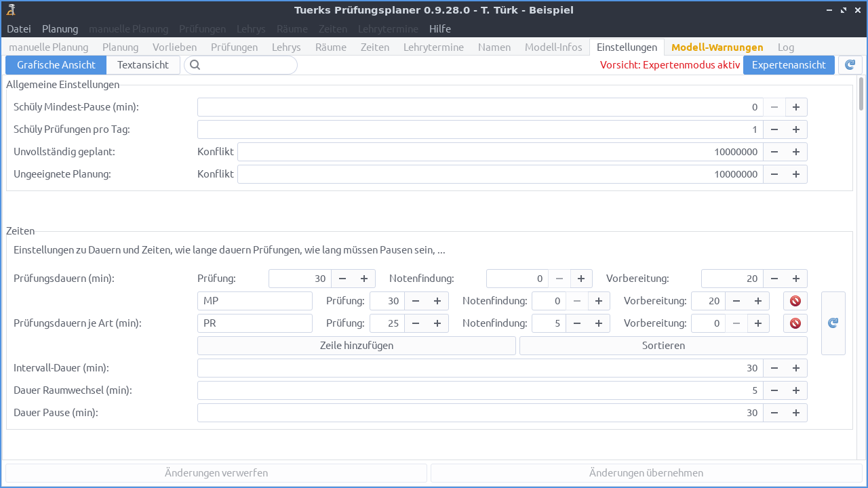The image size is (868, 488).
Task: Click the search magnifier icon
Action: (x=195, y=64)
